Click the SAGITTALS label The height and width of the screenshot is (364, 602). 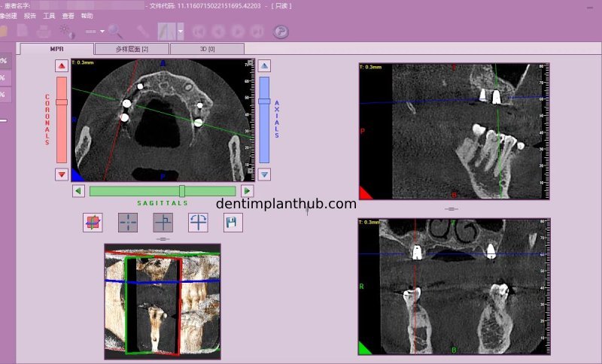163,203
